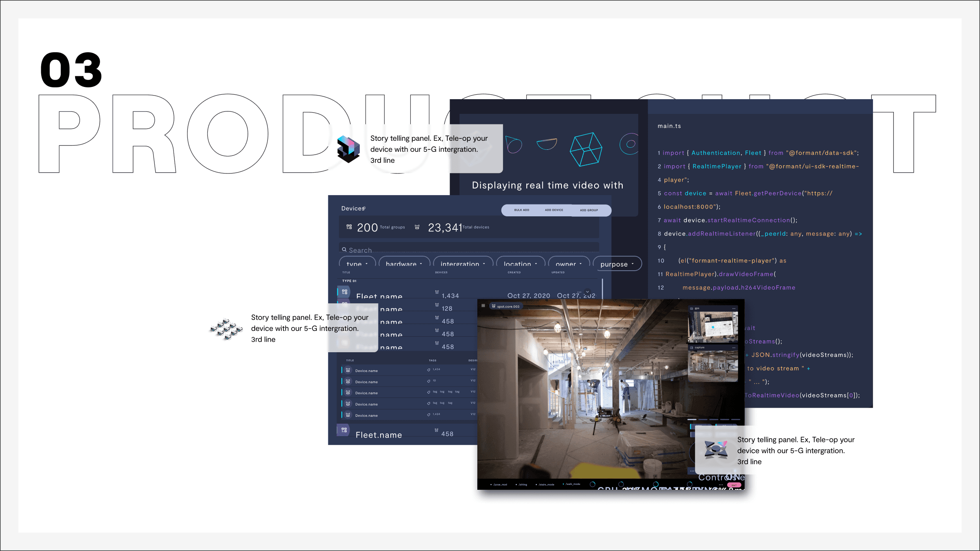Screen dimensions: 980x551
Task: Click the BULK ADD button
Action: click(521, 210)
